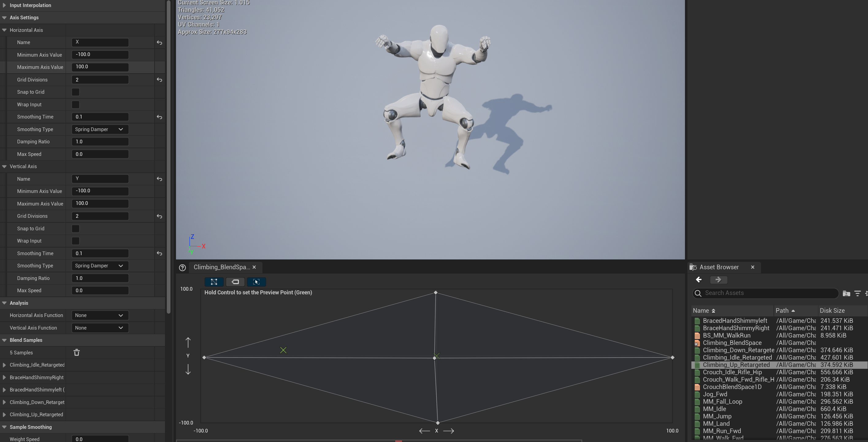
Task: Open the Asset Browser filter options icon
Action: [x=858, y=293]
